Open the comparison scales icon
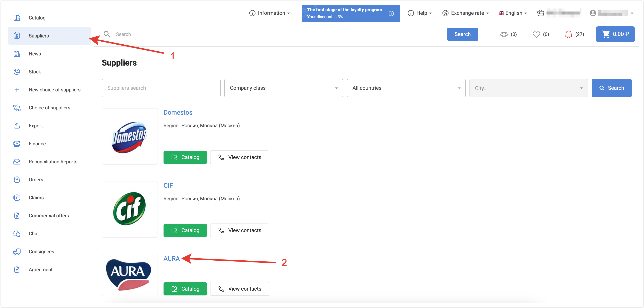The width and height of the screenshot is (644, 308). (x=504, y=34)
